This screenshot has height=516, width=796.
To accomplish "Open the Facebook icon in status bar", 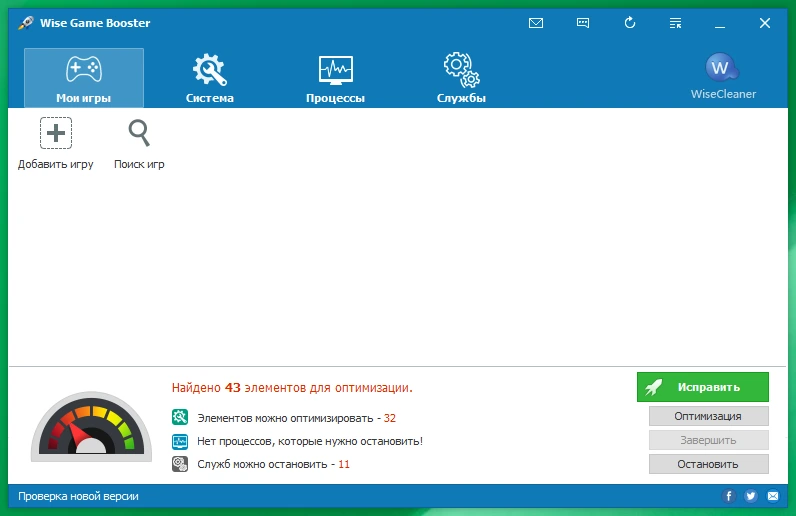I will [728, 496].
